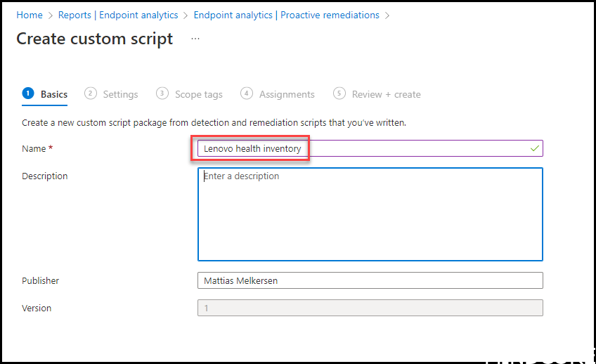Click the step 3 Scope tags circle icon
Image resolution: width=596 pixels, height=364 pixels.
pos(162,93)
